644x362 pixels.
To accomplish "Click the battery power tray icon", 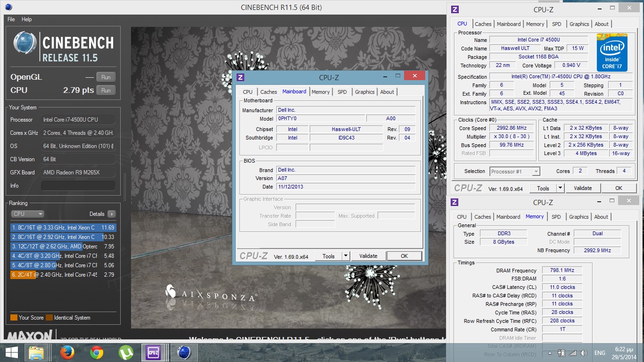I will coord(561,353).
